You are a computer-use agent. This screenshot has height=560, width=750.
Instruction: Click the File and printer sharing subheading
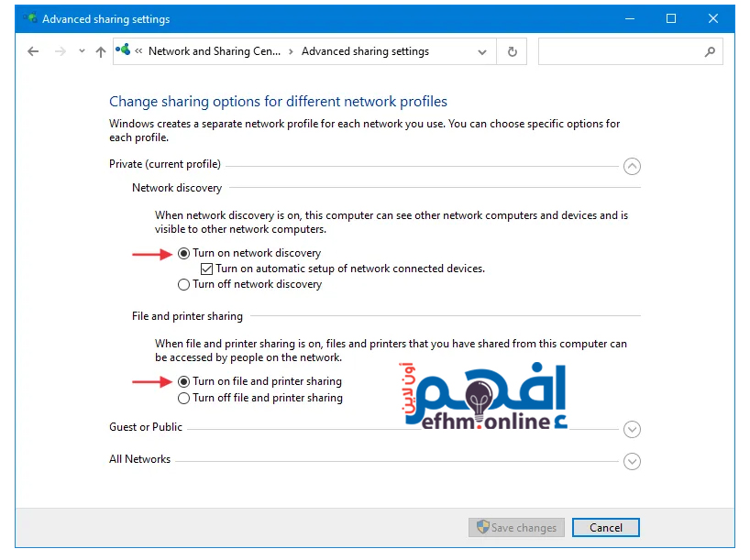tap(187, 316)
